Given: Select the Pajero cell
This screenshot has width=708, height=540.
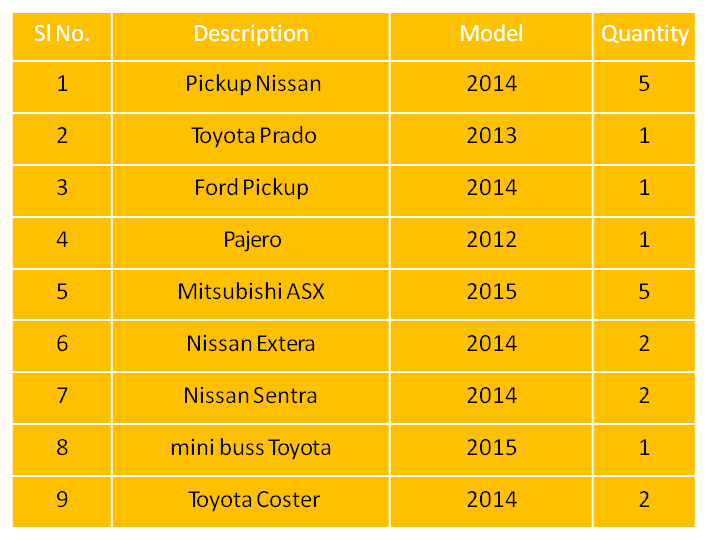Looking at the screenshot, I should click(251, 243).
